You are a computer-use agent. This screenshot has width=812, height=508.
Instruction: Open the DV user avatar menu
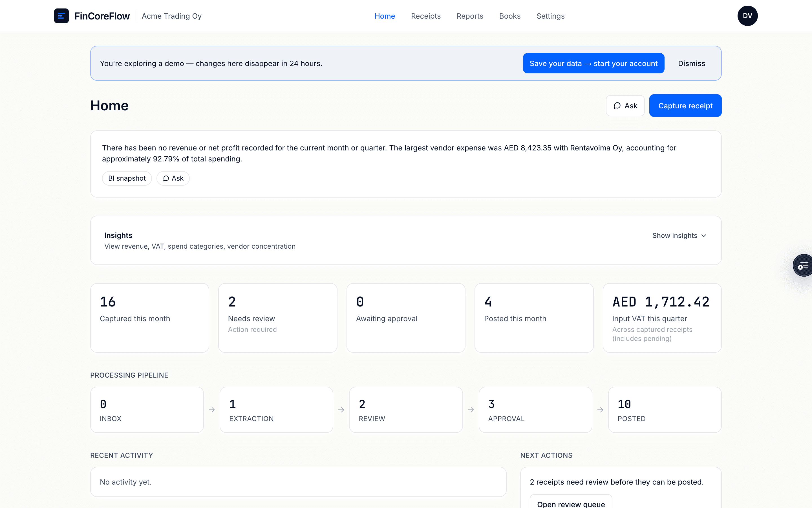point(747,16)
